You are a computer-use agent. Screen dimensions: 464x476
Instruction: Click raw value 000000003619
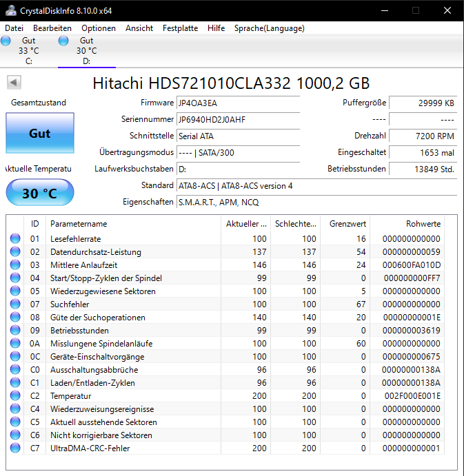tap(412, 330)
